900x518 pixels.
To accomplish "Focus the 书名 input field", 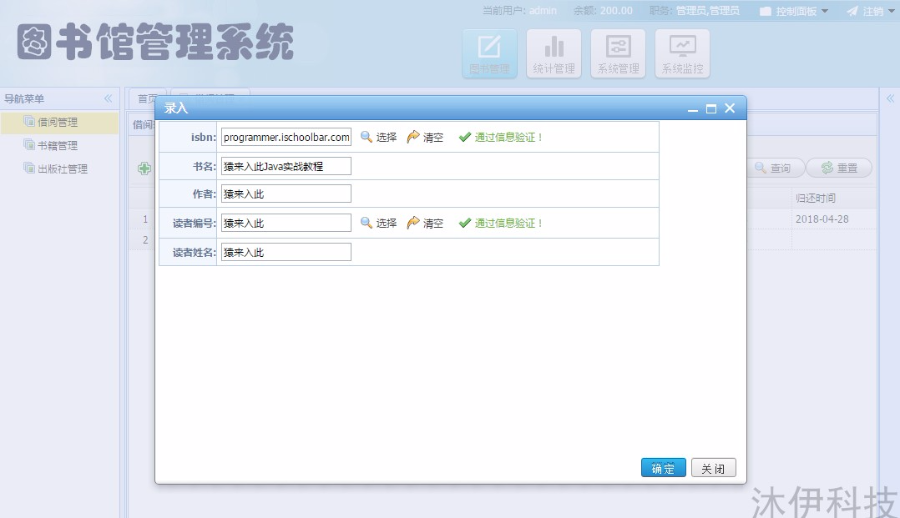I will [286, 166].
